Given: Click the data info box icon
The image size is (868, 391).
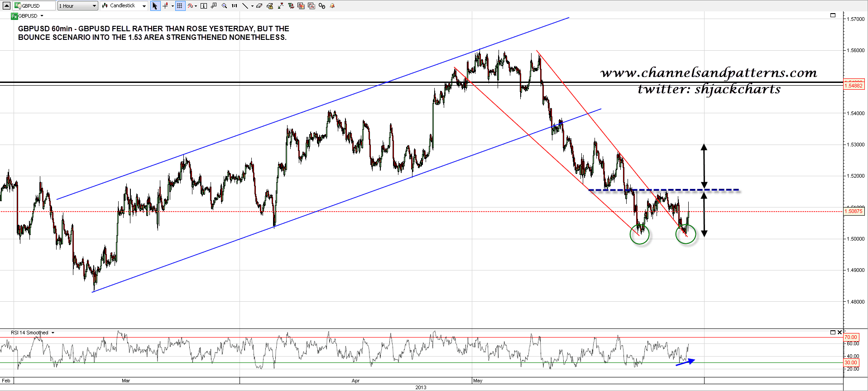Looking at the screenshot, I should [x=204, y=6].
